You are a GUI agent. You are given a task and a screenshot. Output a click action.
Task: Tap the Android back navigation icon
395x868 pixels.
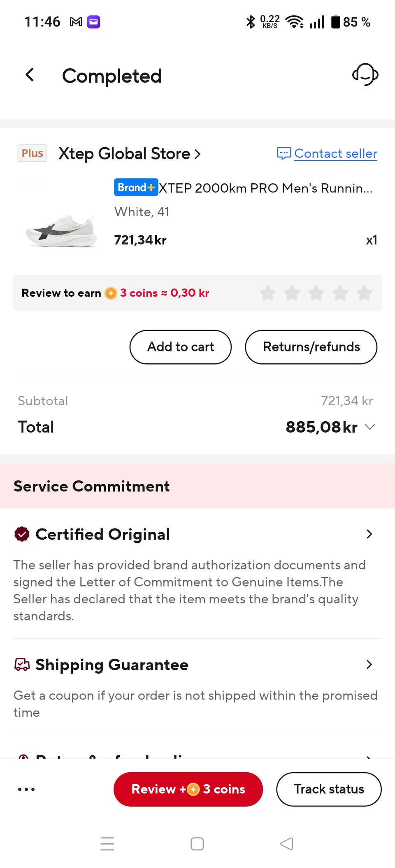[286, 844]
